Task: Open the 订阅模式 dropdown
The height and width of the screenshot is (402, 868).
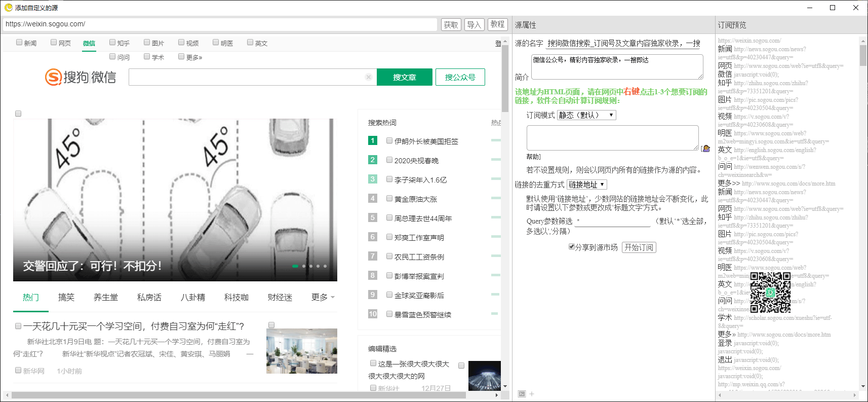Action: tap(586, 115)
